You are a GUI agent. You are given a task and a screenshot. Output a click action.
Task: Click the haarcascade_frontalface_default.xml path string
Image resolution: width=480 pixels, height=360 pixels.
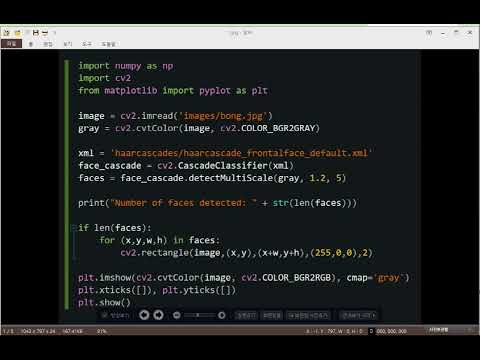pos(241,153)
